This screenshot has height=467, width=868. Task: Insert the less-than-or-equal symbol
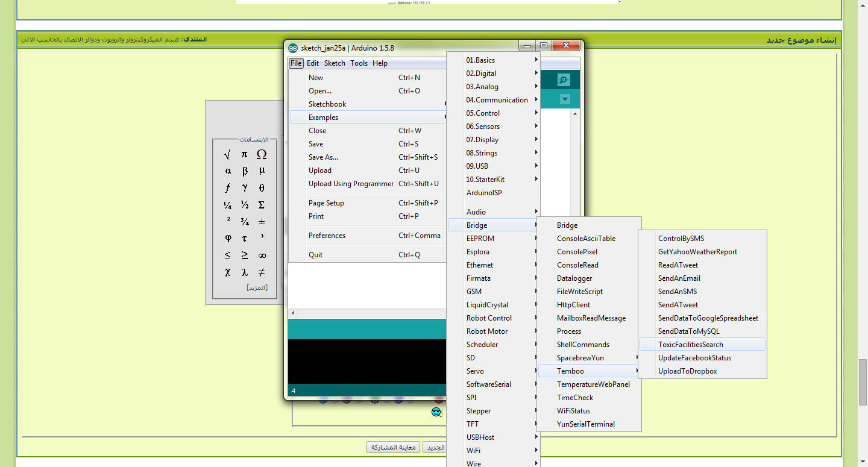point(228,255)
